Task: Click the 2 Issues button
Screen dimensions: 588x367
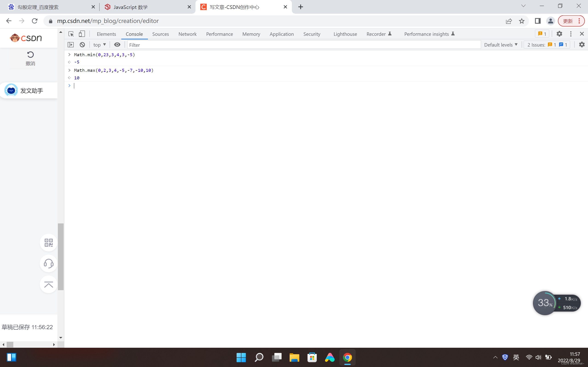Action: click(x=547, y=45)
